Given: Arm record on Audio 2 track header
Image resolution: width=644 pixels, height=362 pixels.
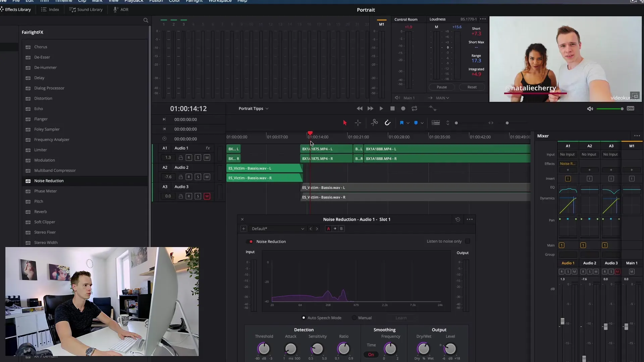Looking at the screenshot, I should click(x=189, y=177).
